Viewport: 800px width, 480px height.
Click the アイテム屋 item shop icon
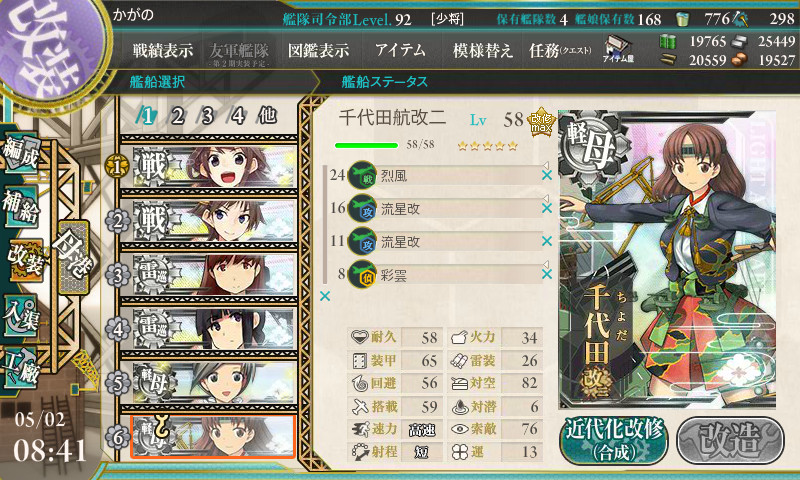point(618,49)
